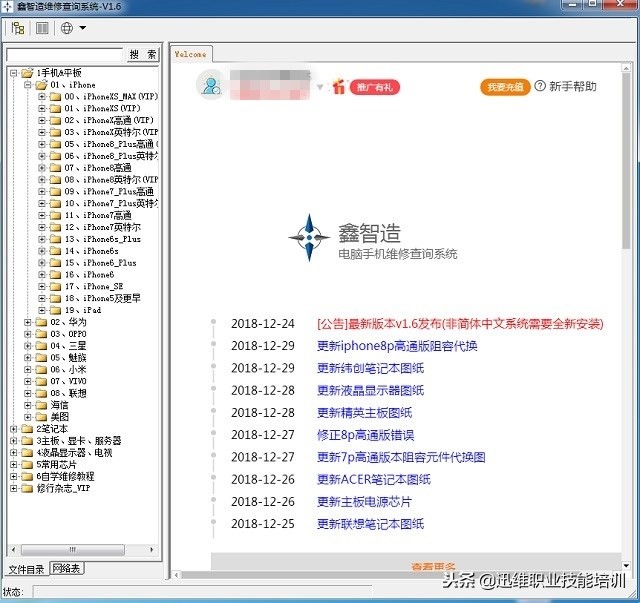
Task: Open 修正8p高通版错误 link
Action: coord(366,435)
